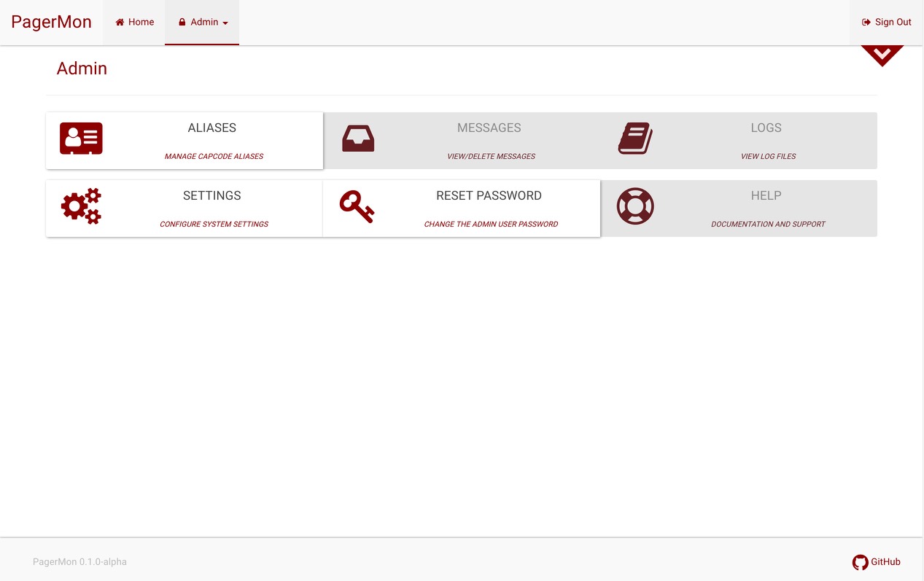Open the RESET PASSWORD tile title
The width and height of the screenshot is (924, 581).
coord(489,195)
